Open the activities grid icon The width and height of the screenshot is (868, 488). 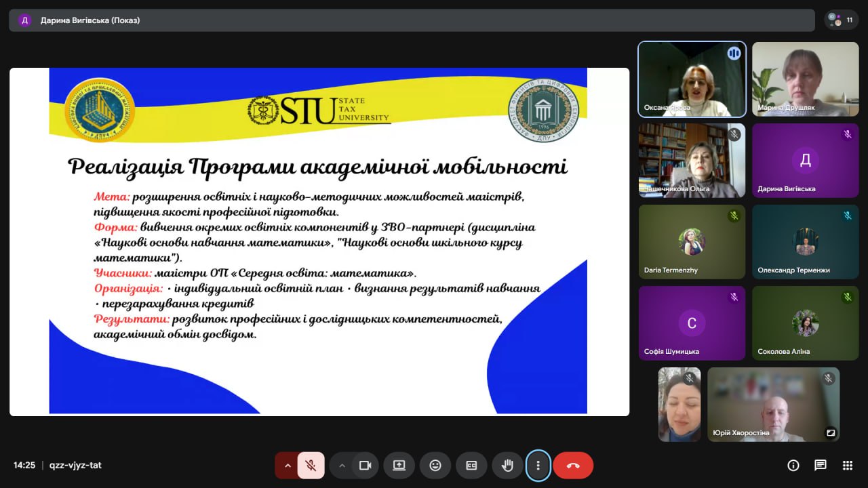847,465
